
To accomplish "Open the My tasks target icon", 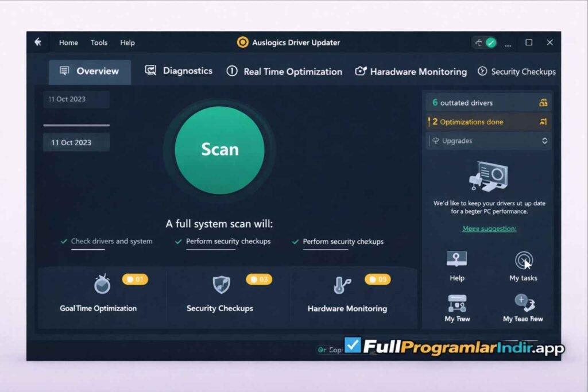I will point(523,260).
